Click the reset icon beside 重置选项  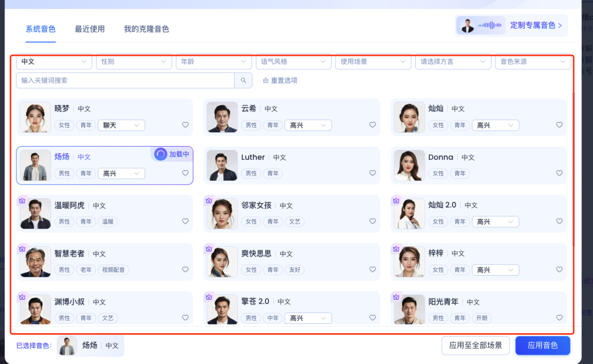(x=266, y=81)
